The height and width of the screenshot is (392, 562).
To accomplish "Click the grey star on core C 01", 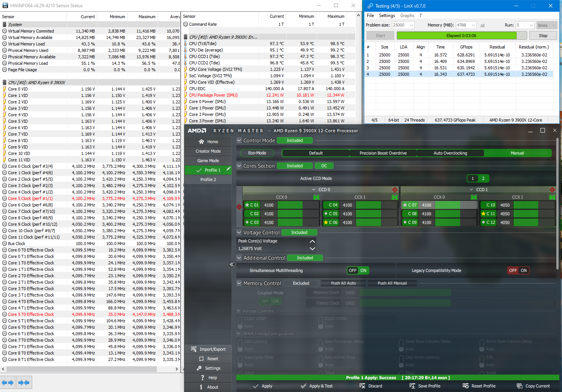I will (247, 205).
